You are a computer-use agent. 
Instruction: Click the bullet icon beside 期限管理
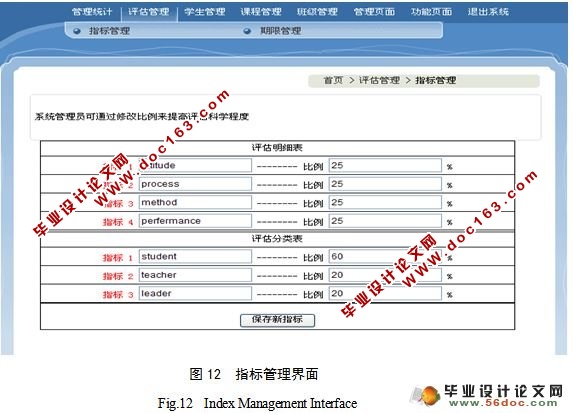coord(247,31)
